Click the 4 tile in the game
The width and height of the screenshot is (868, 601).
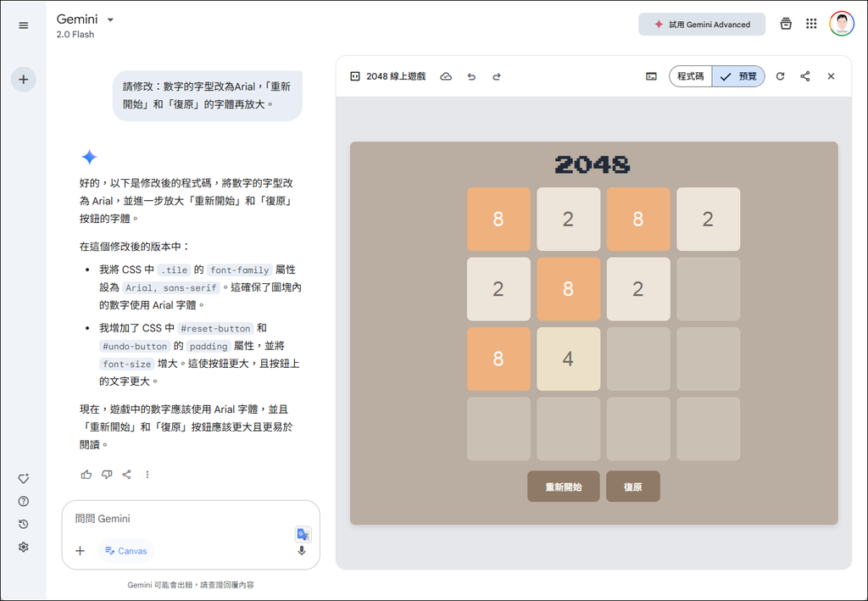pyautogui.click(x=568, y=359)
